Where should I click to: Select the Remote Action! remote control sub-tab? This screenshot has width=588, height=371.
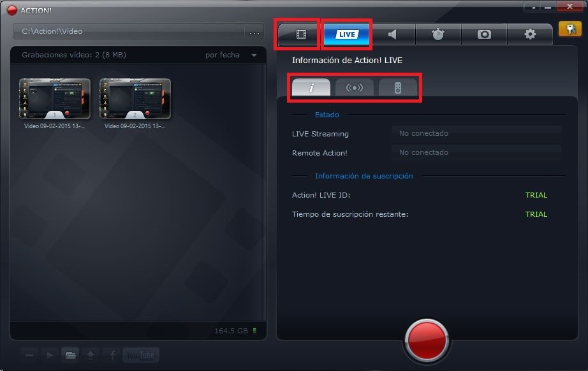398,87
